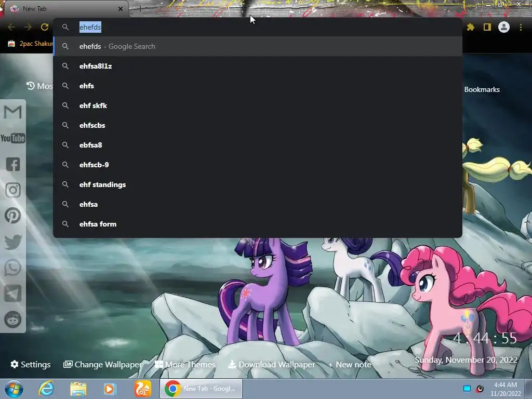Choose the ehfsa8l1z suggestion
The image size is (532, 399).
pos(258,66)
